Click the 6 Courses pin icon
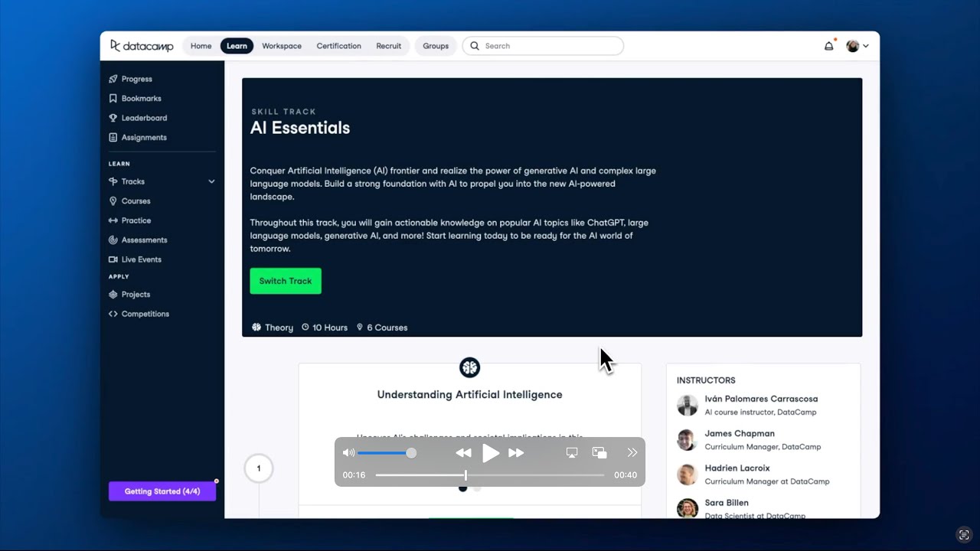Image resolution: width=980 pixels, height=551 pixels. (x=360, y=328)
